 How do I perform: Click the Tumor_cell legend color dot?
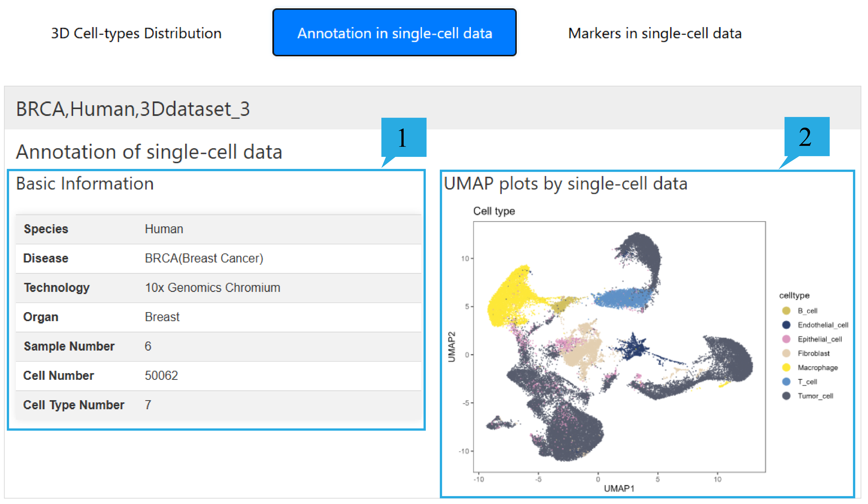786,396
